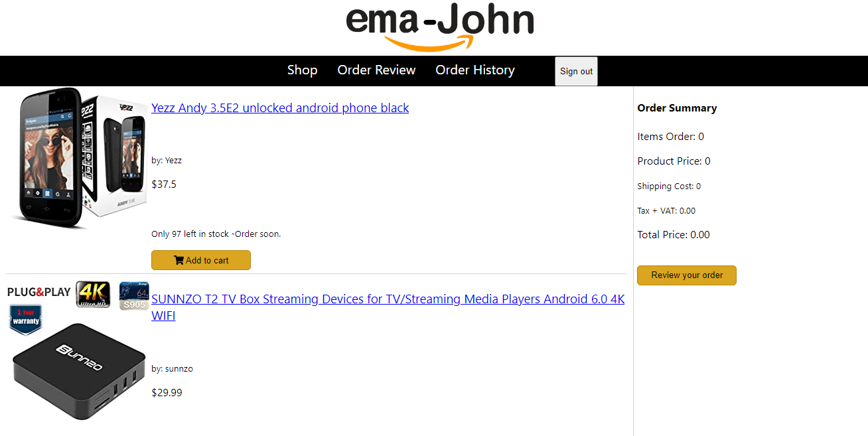Click the Sign out button

click(576, 72)
